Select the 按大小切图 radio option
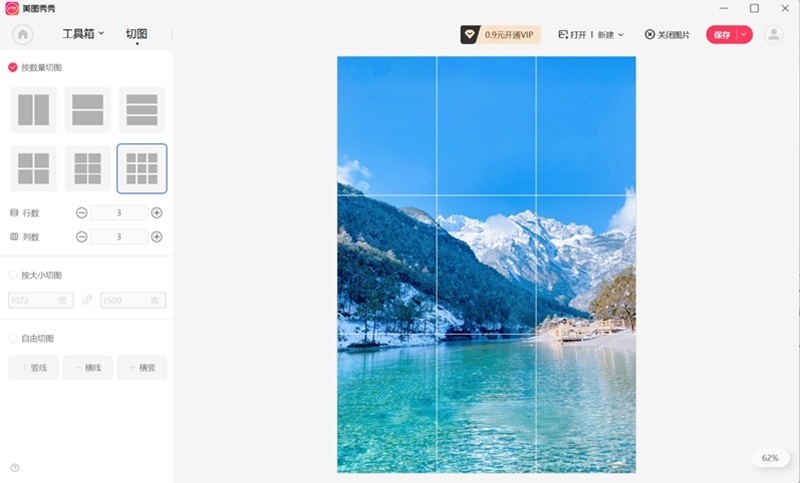This screenshot has width=800, height=483. tap(13, 275)
